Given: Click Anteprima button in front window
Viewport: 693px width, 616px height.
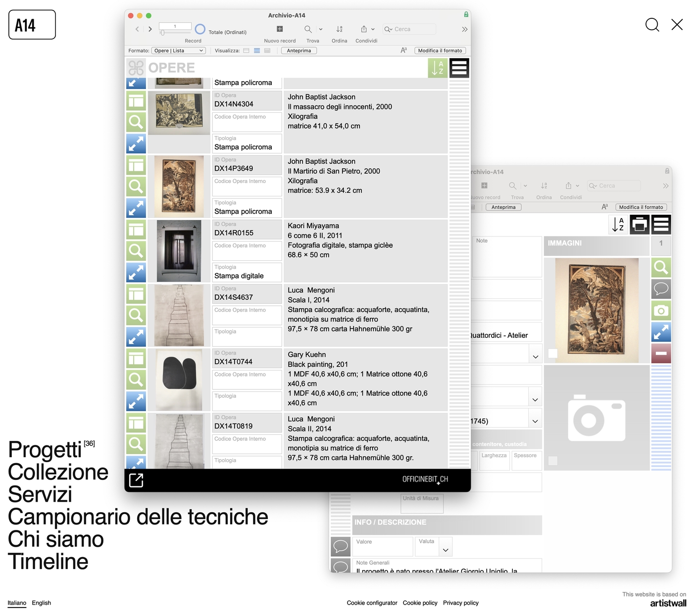Looking at the screenshot, I should tap(299, 50).
